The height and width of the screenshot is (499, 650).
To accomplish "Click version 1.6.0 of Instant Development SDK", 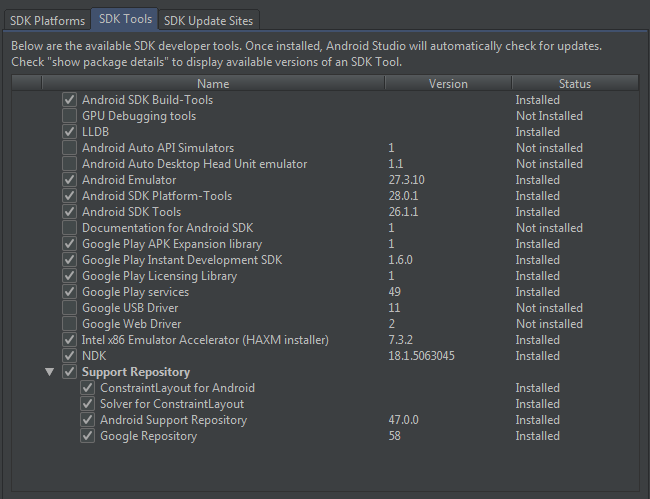I will tap(400, 260).
